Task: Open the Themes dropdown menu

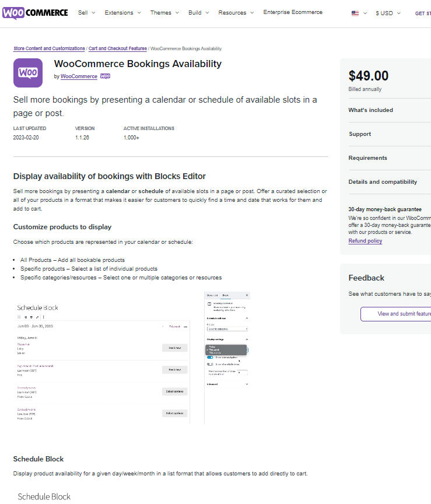Action: [163, 12]
